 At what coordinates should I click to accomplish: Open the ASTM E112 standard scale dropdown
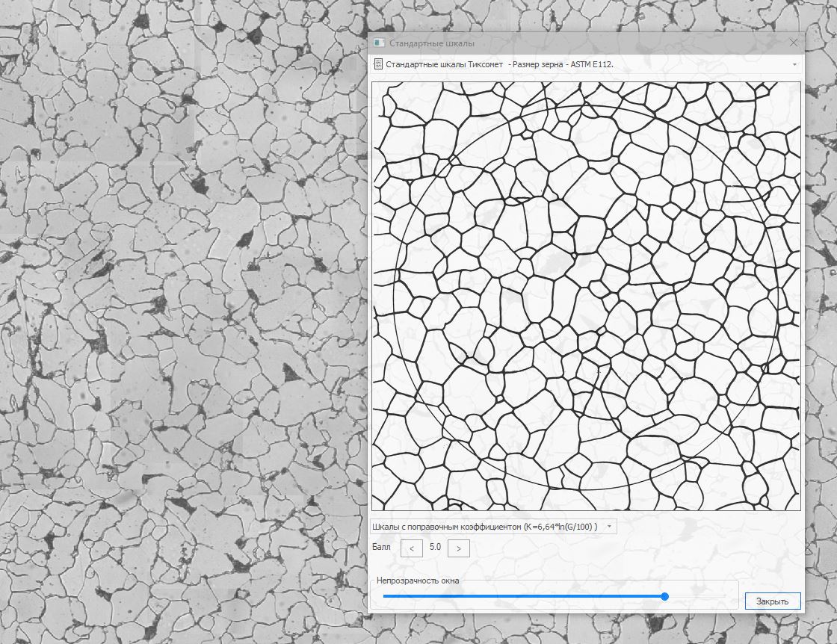(x=586, y=64)
